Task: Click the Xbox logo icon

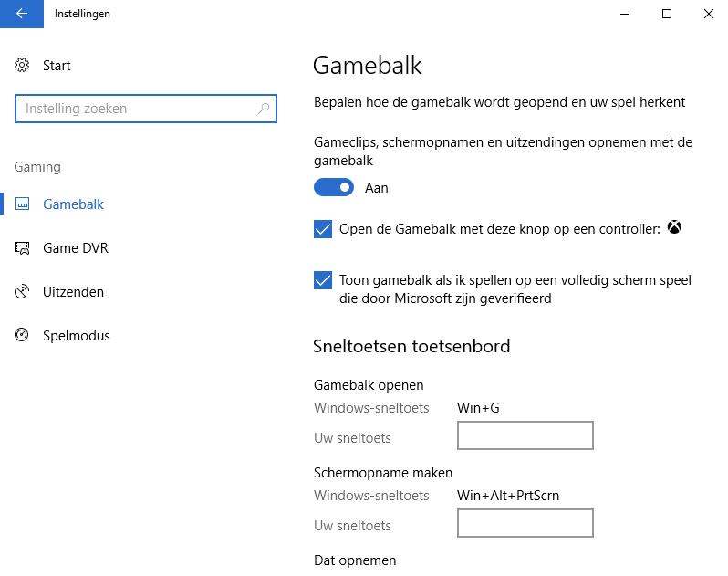Action: tap(674, 228)
